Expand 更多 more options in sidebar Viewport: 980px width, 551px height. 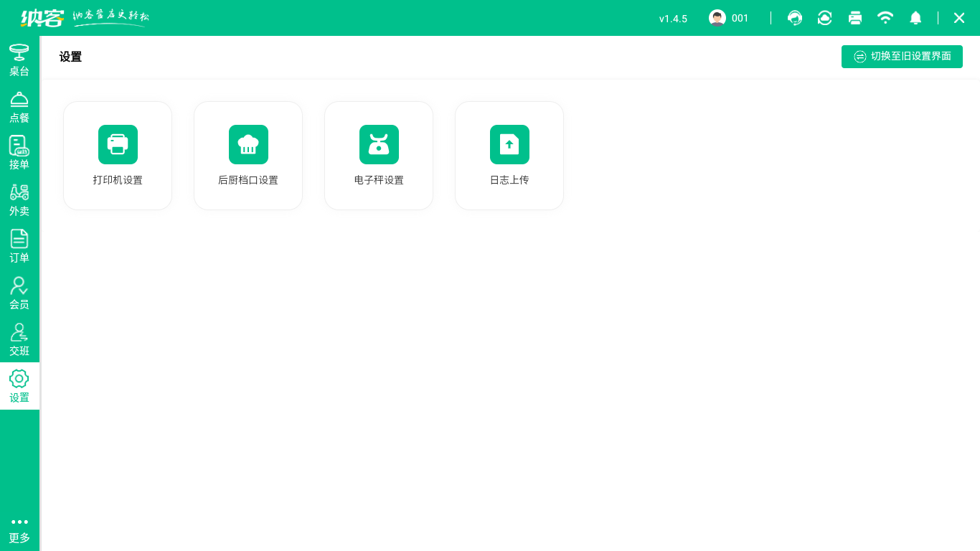coord(19,530)
